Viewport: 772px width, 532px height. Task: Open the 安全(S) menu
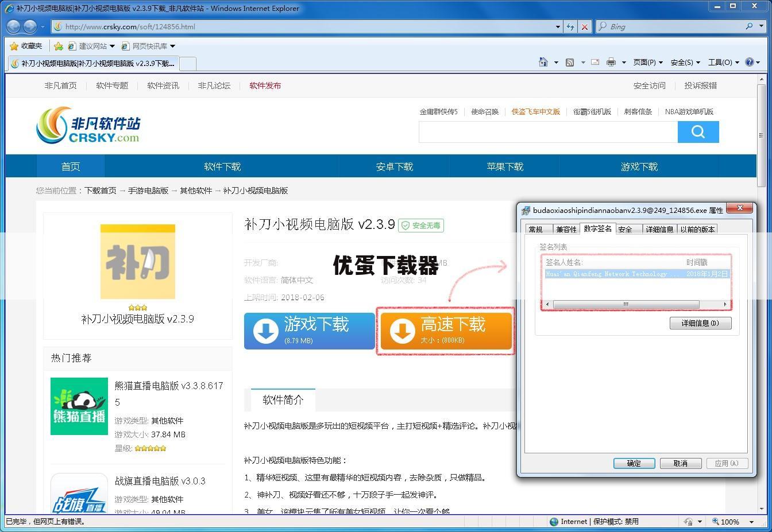click(x=685, y=62)
